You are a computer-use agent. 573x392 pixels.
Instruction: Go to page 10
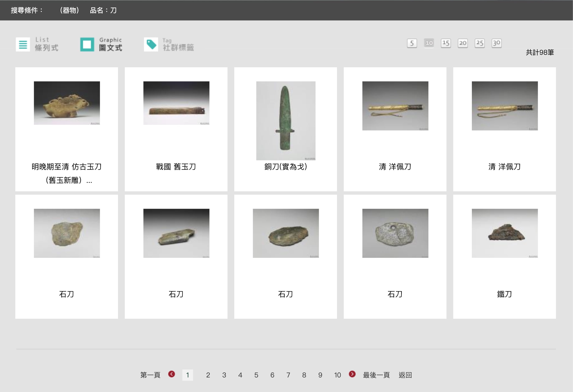(338, 375)
